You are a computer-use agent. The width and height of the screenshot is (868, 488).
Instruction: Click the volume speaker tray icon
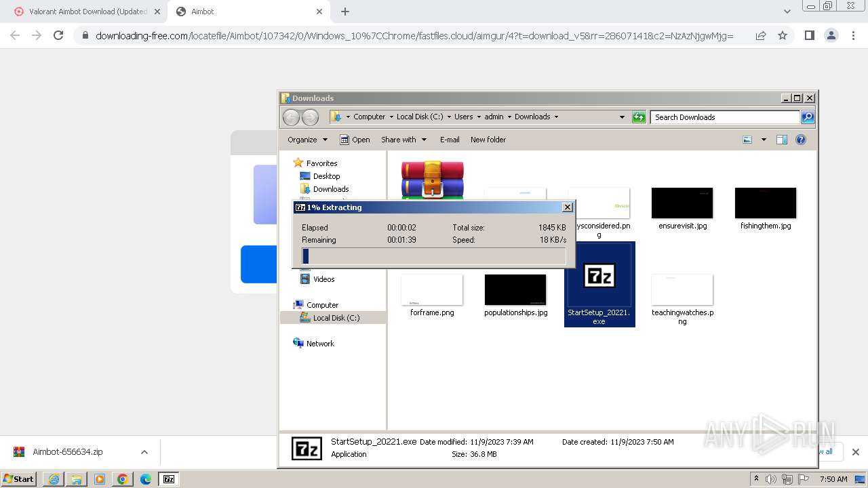[771, 479]
